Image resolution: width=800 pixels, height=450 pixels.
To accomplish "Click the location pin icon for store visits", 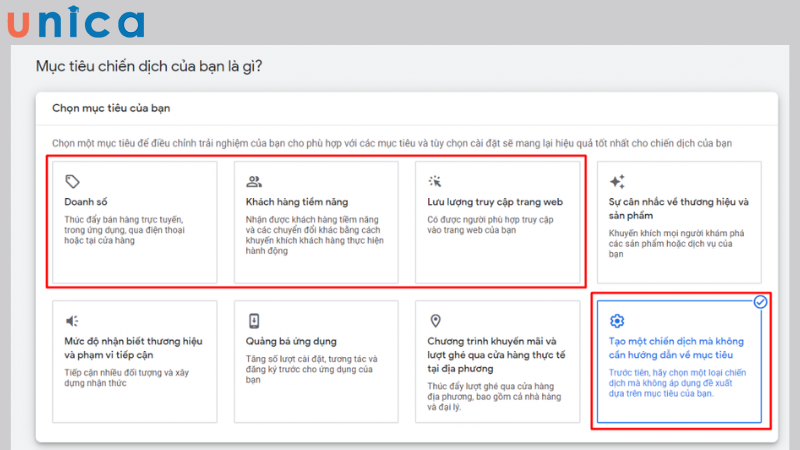I will (x=435, y=321).
